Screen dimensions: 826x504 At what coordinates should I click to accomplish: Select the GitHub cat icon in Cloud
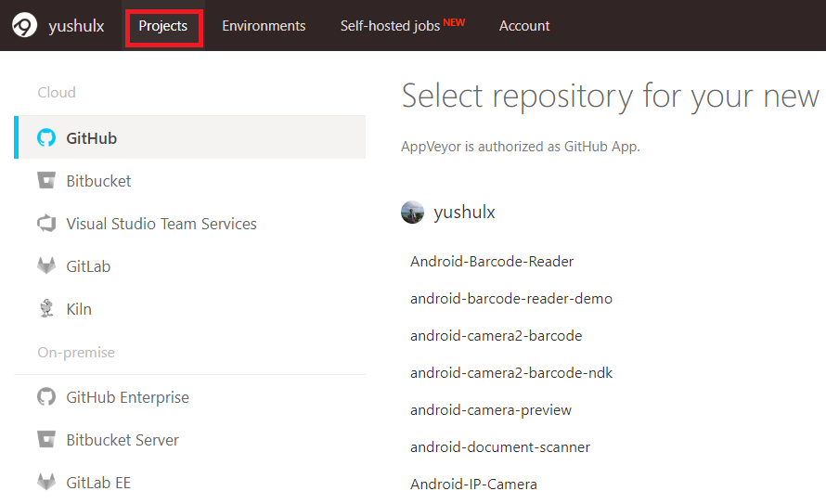(46, 138)
